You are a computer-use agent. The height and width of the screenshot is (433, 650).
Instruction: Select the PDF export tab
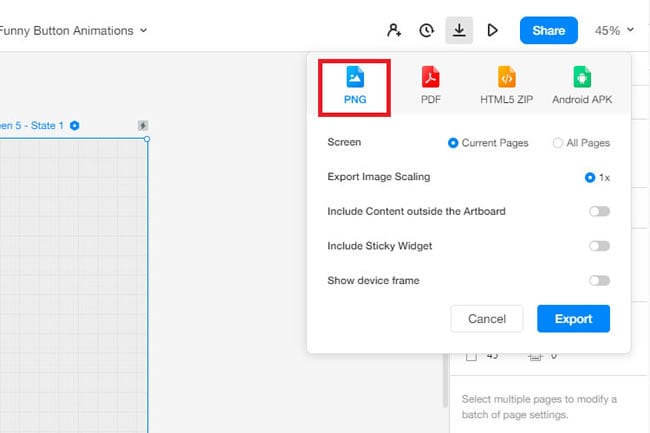(x=430, y=87)
